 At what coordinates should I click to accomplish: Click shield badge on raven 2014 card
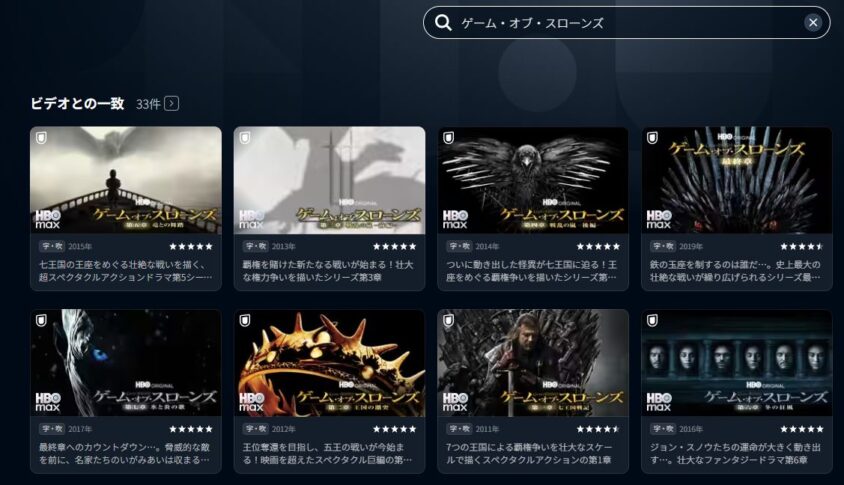(x=448, y=138)
